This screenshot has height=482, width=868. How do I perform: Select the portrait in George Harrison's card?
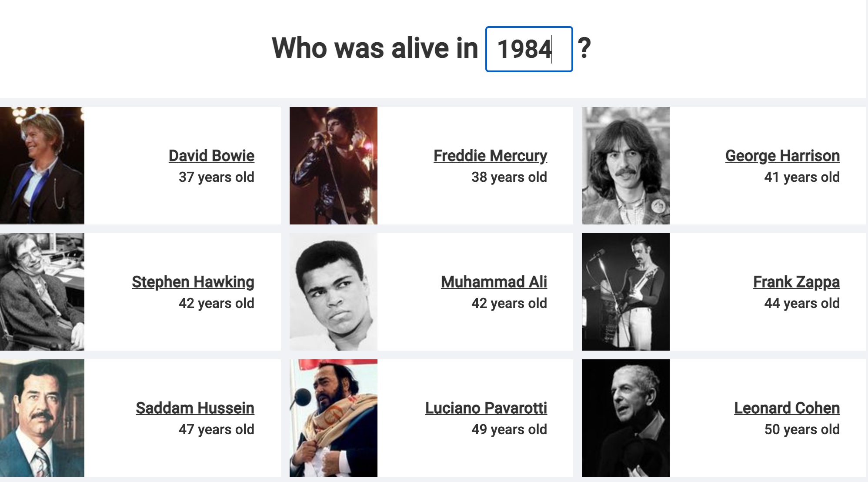[626, 165]
